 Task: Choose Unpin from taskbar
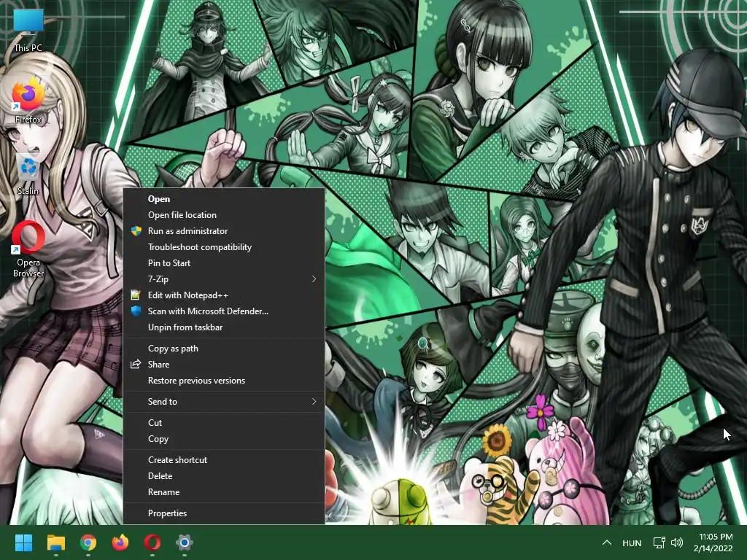[224, 327]
